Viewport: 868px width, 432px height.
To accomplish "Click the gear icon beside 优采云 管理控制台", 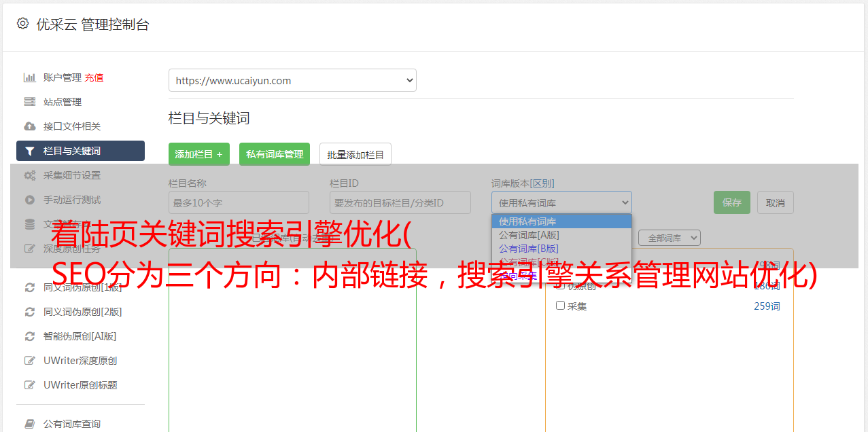I will (x=22, y=24).
